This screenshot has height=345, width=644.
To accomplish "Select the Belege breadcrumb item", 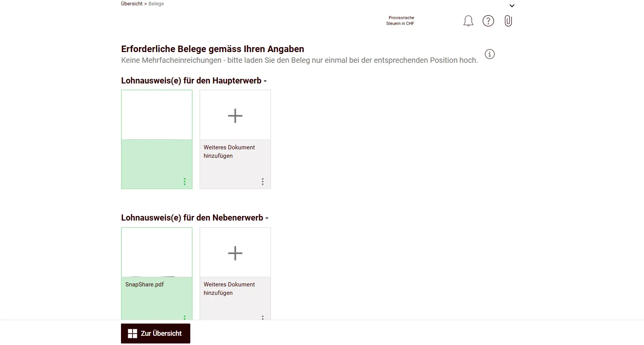I will (155, 3).
